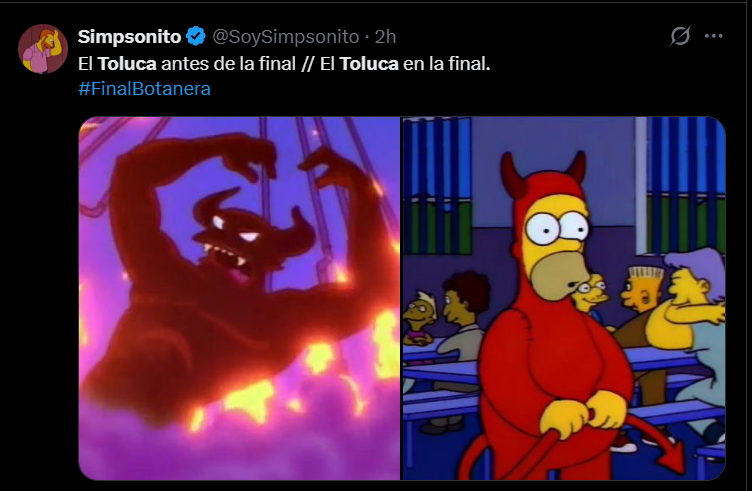Image resolution: width=752 pixels, height=491 pixels.
Task: Open the three-dot More options menu
Action: click(x=714, y=36)
